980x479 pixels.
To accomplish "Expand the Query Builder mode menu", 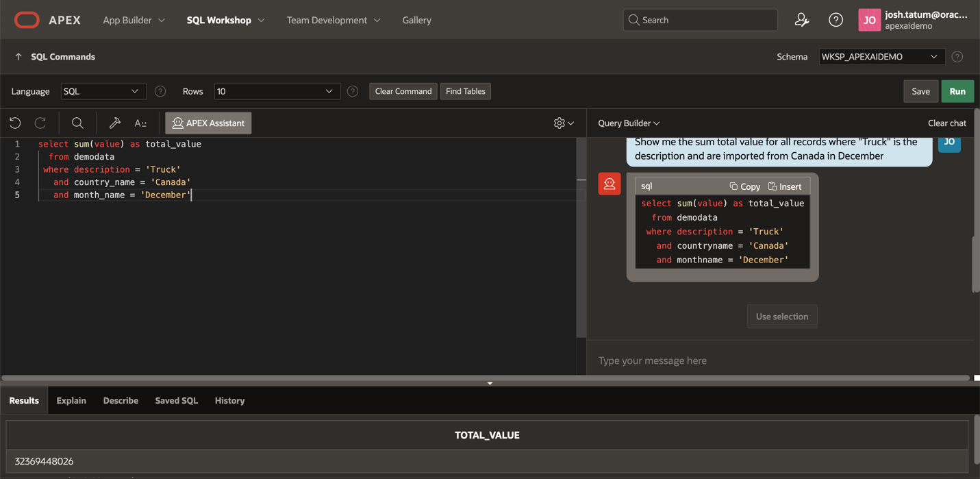I will 629,123.
